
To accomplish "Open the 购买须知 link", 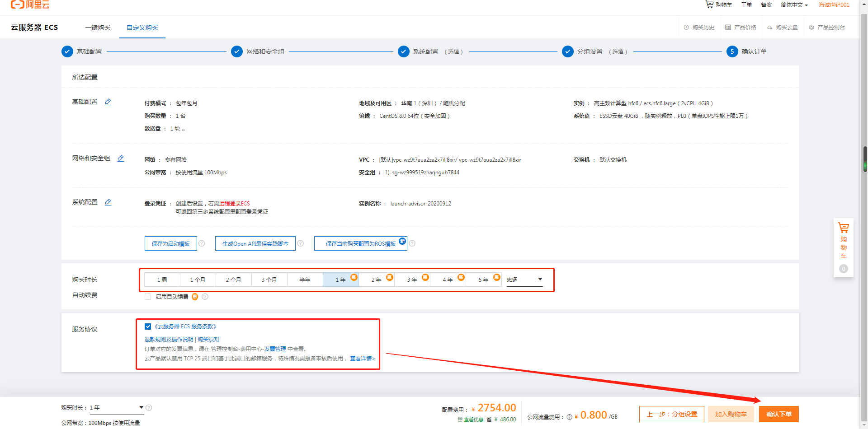I will pyautogui.click(x=208, y=340).
